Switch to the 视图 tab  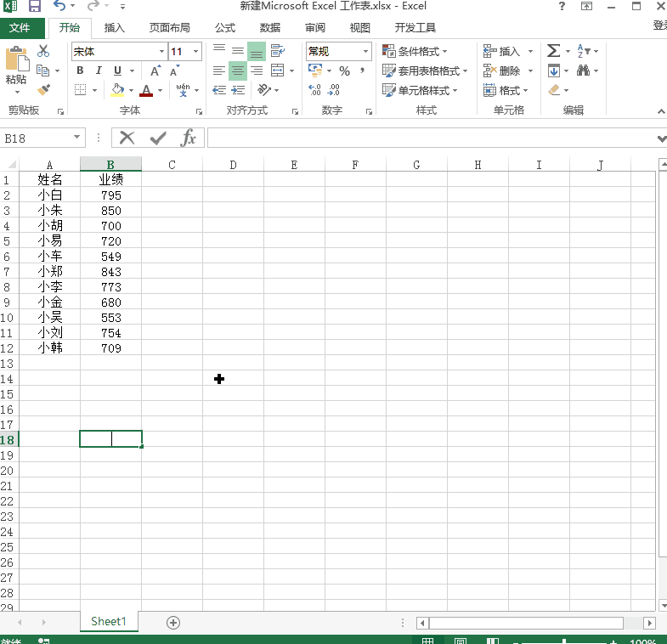coord(360,28)
